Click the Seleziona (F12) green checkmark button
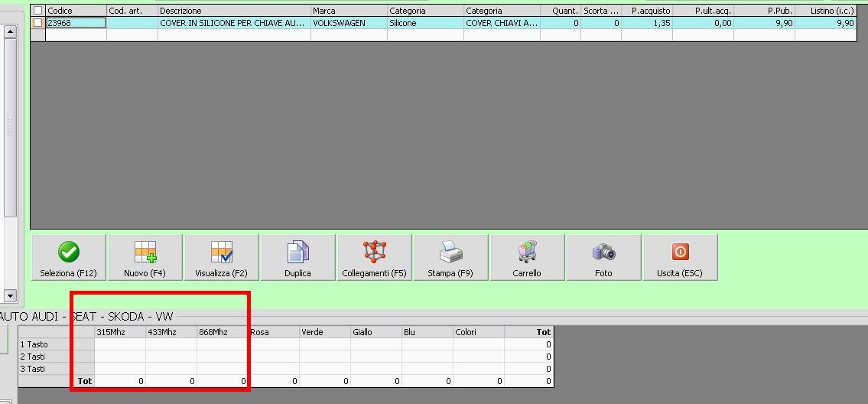 [x=69, y=257]
